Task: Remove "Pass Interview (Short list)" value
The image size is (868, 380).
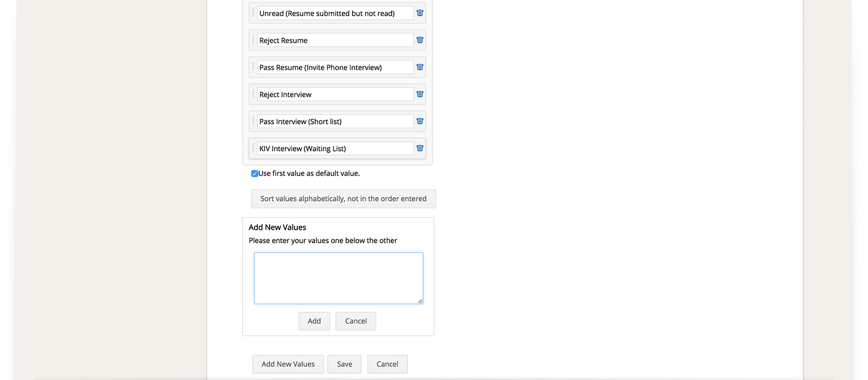Action: coord(420,121)
